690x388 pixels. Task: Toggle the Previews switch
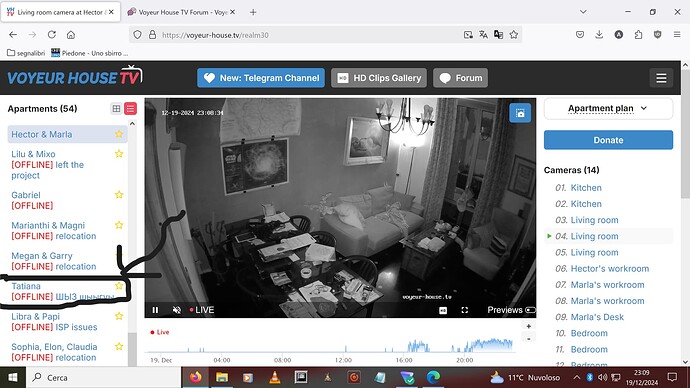(530, 310)
